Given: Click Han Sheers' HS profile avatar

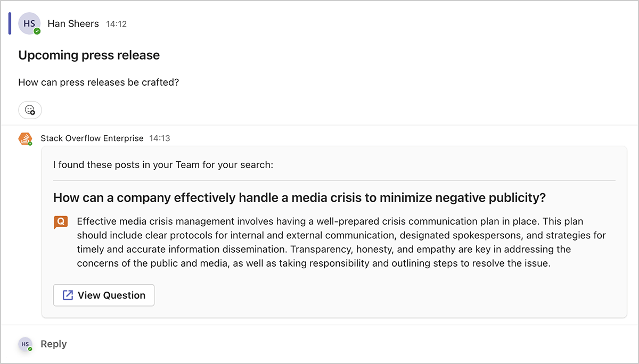Looking at the screenshot, I should (x=29, y=24).
